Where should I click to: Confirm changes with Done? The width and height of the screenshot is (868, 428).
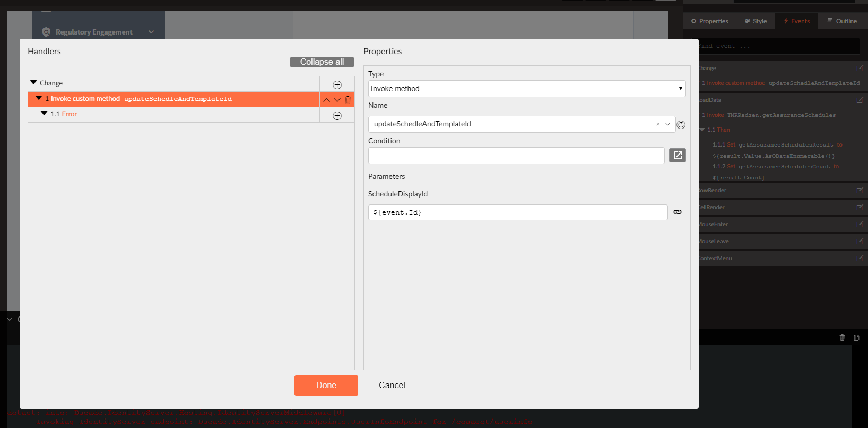pos(326,386)
